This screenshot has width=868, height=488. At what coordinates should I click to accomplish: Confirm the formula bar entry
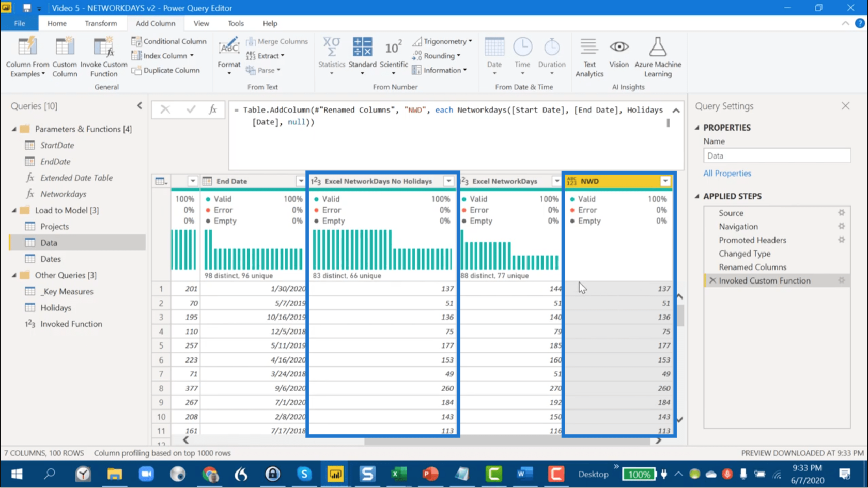(191, 109)
